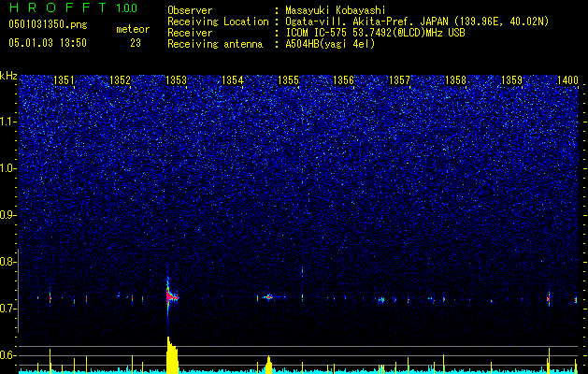Click the 1359 time marker
The height and width of the screenshot is (374, 588).
click(511, 80)
